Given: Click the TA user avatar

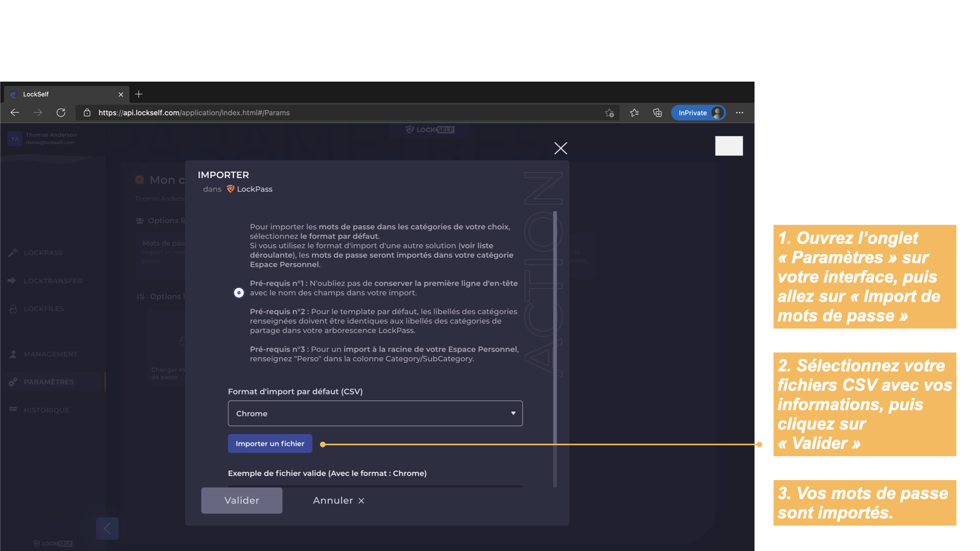Looking at the screenshot, I should [15, 139].
